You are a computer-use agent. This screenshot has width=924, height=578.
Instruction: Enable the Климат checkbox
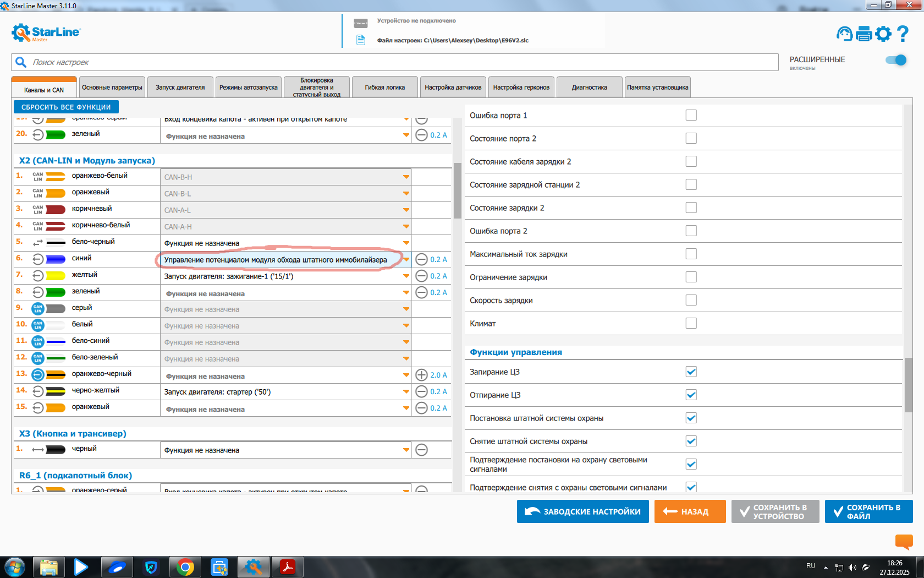coord(691,323)
